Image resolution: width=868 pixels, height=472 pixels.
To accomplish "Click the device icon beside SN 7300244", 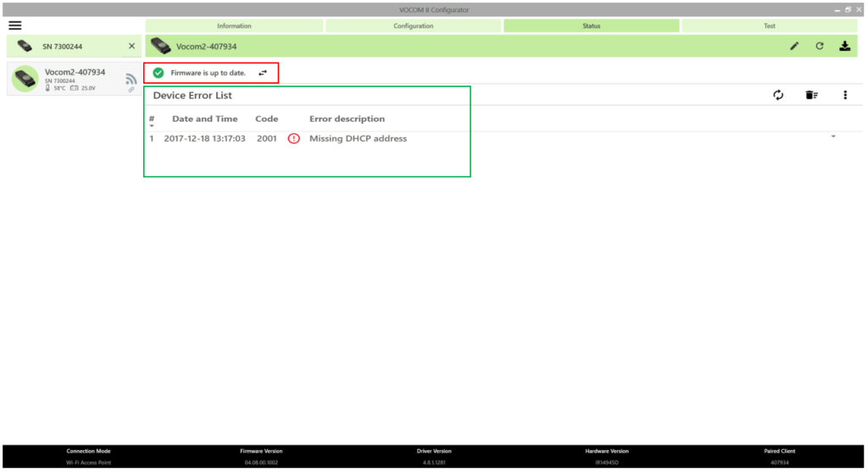I will coord(25,47).
